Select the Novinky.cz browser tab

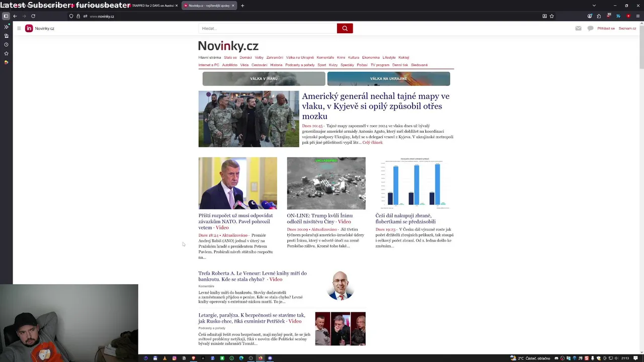click(209, 6)
